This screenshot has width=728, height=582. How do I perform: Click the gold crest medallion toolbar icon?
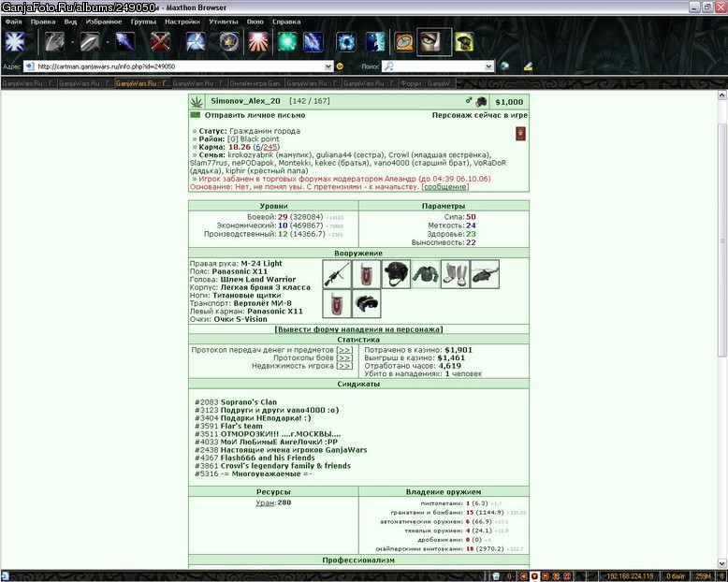tap(230, 42)
